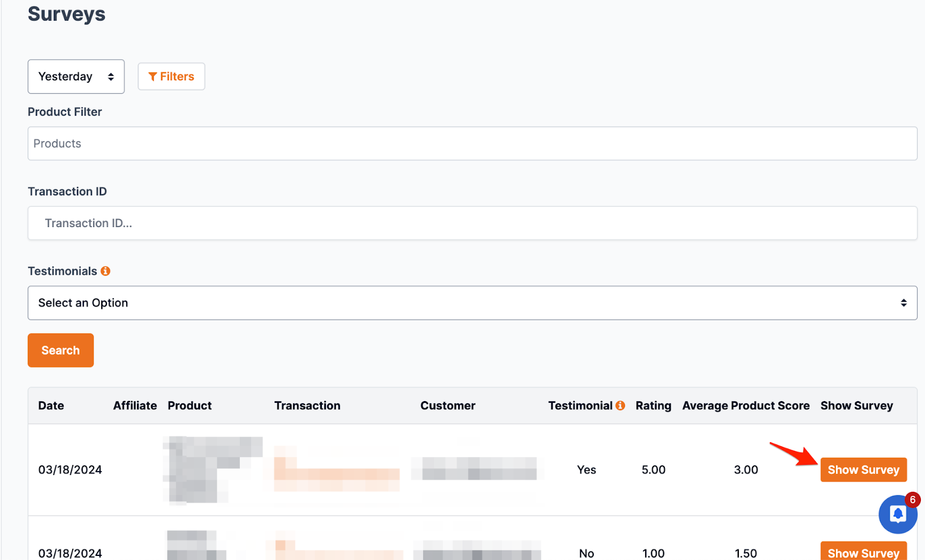Click the info icon beside Testimonials label

pos(105,271)
